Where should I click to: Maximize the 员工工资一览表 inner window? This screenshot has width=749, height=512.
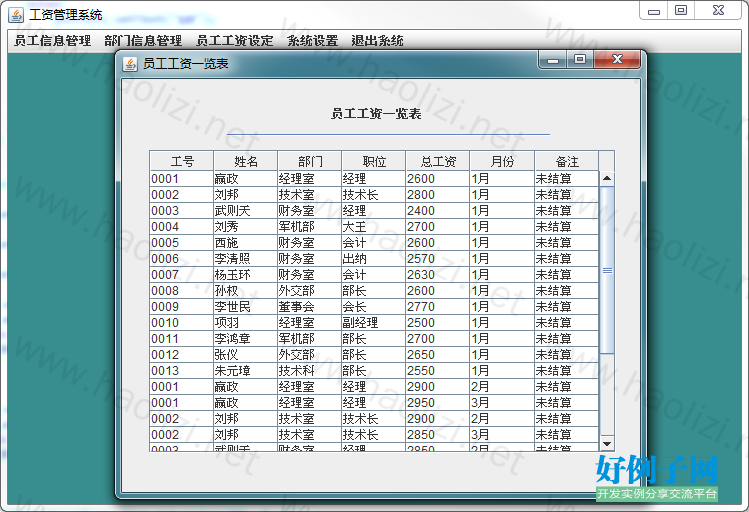[580, 61]
